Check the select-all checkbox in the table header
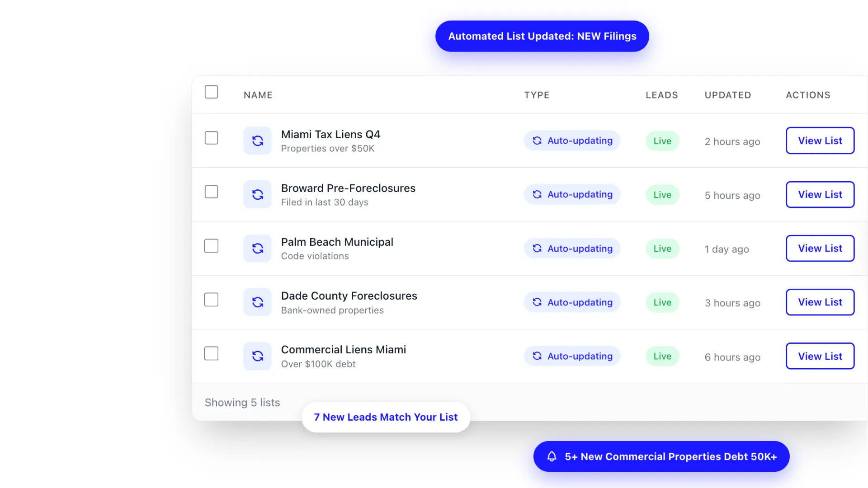 211,92
